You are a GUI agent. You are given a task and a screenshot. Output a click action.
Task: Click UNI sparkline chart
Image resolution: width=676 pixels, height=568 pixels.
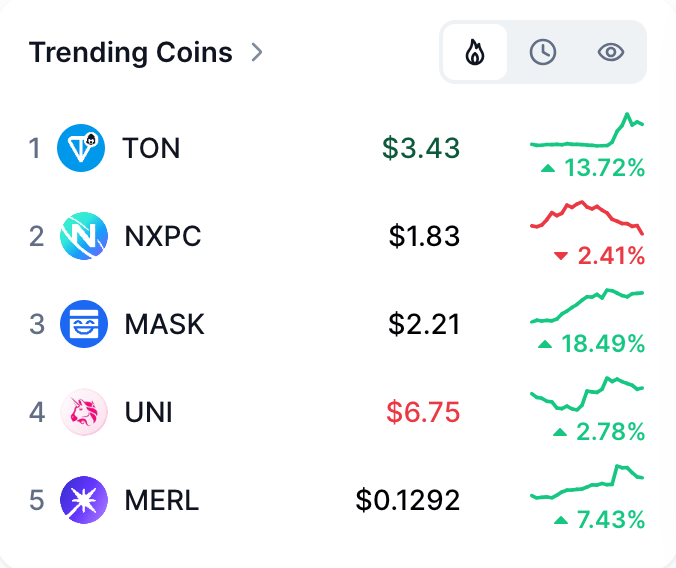[x=587, y=394]
